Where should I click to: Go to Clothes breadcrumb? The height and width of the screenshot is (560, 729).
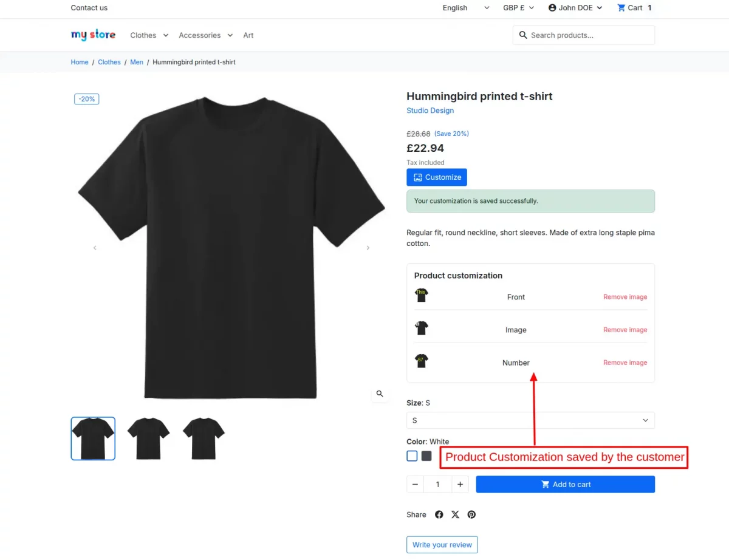click(109, 62)
